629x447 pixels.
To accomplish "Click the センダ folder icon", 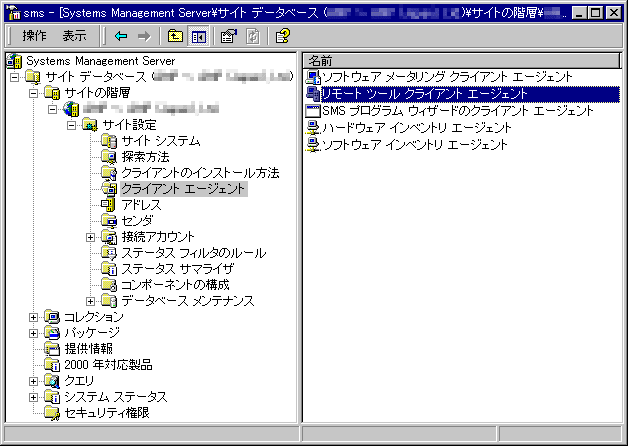I will 109,221.
